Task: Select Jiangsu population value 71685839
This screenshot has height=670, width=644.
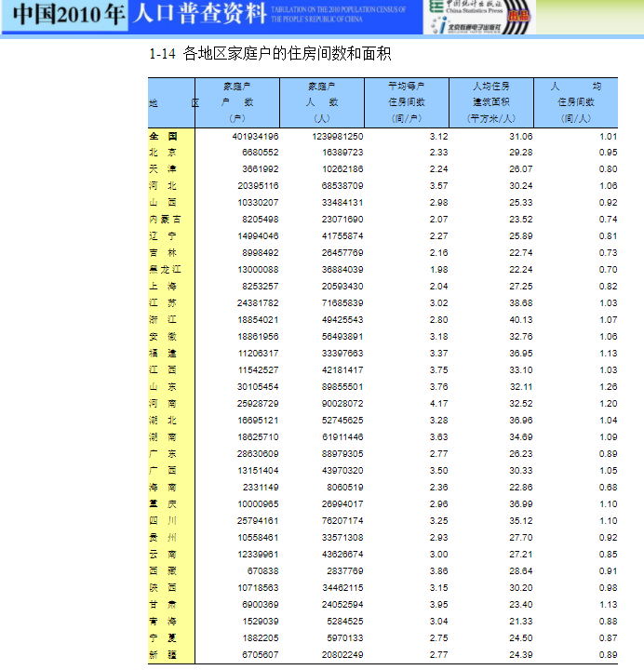Action: coord(342,303)
